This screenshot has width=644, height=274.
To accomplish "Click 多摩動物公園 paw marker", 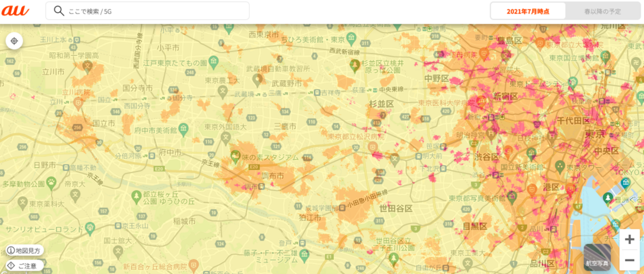I will click(51, 183).
